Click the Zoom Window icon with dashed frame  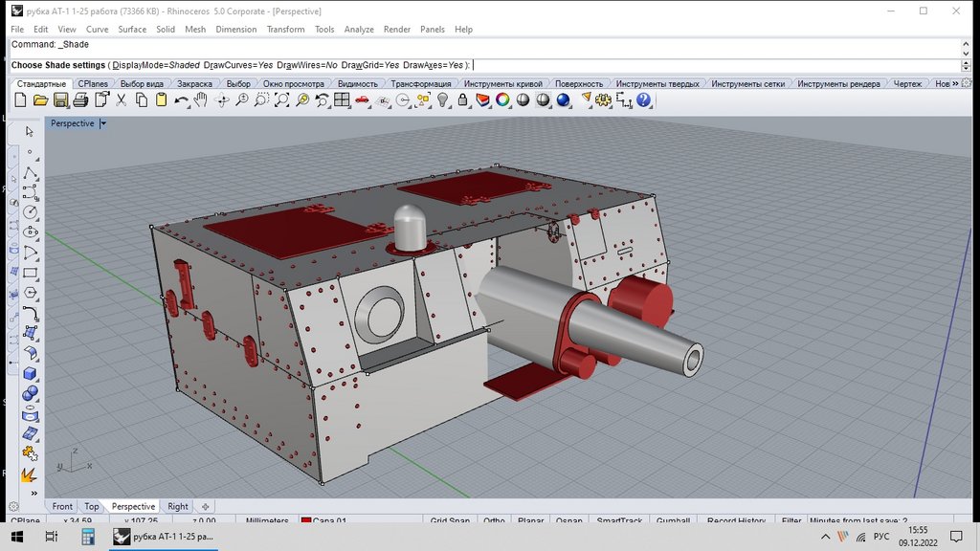(x=261, y=99)
